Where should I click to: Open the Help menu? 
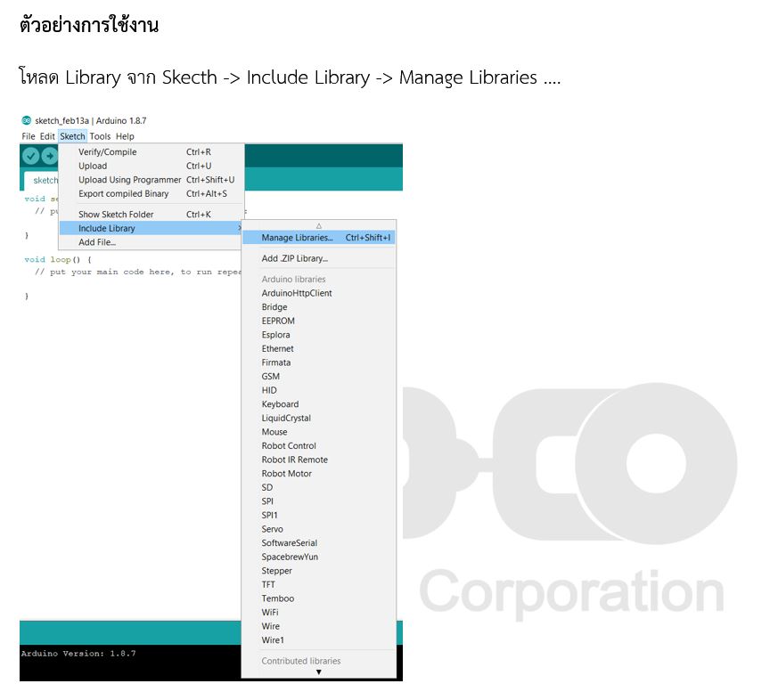tap(125, 136)
